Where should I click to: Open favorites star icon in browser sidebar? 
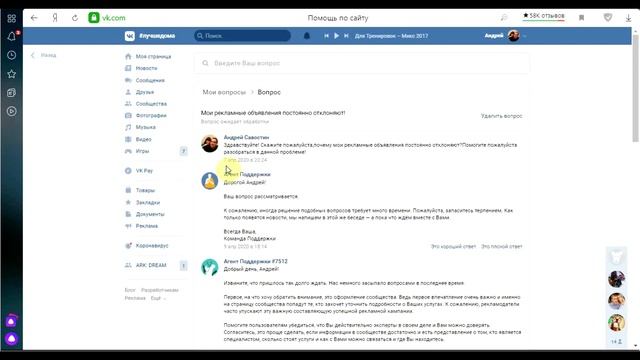(x=11, y=74)
